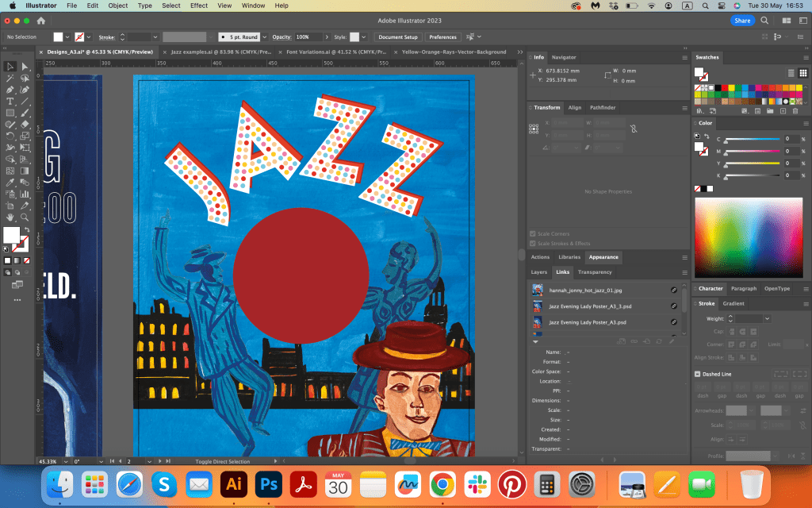812x508 pixels.
Task: Adjust the Cyan slider in Color panel
Action: click(x=753, y=139)
